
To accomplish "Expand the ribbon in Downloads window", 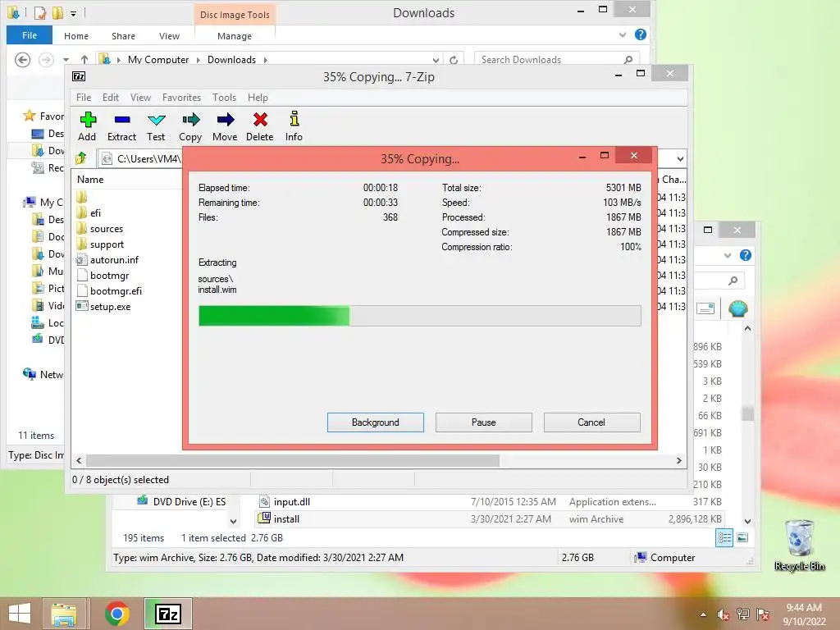I will pyautogui.click(x=622, y=34).
